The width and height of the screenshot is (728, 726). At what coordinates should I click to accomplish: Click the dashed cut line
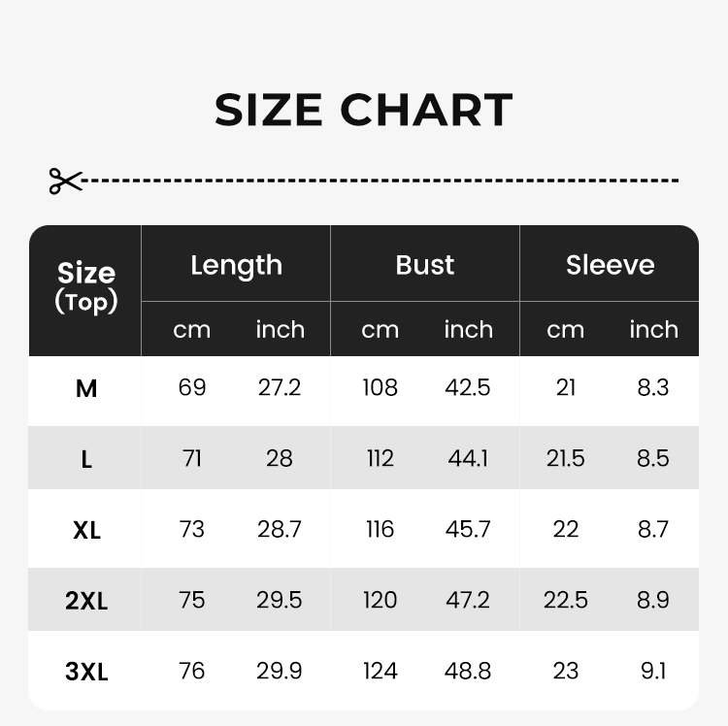381,181
